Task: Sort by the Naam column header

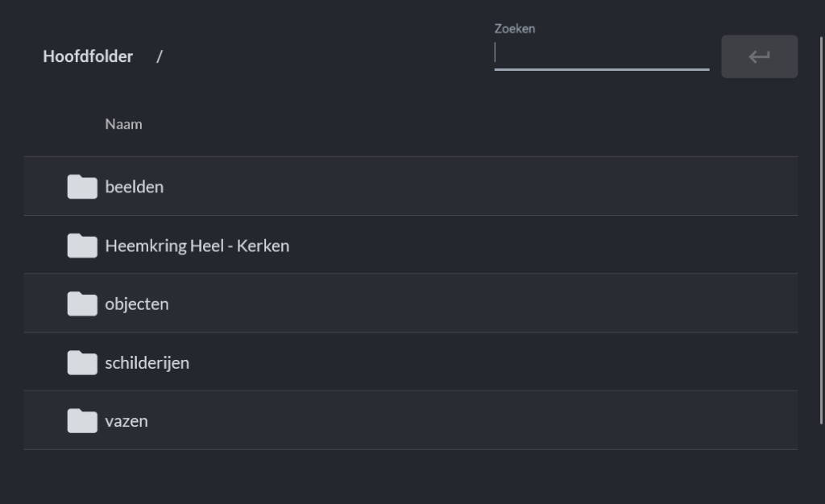Action: (123, 124)
